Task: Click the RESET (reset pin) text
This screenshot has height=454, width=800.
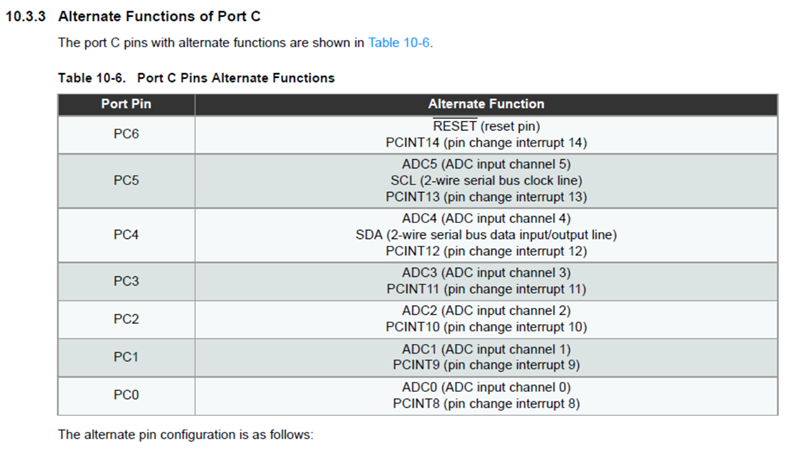Action: [486, 127]
